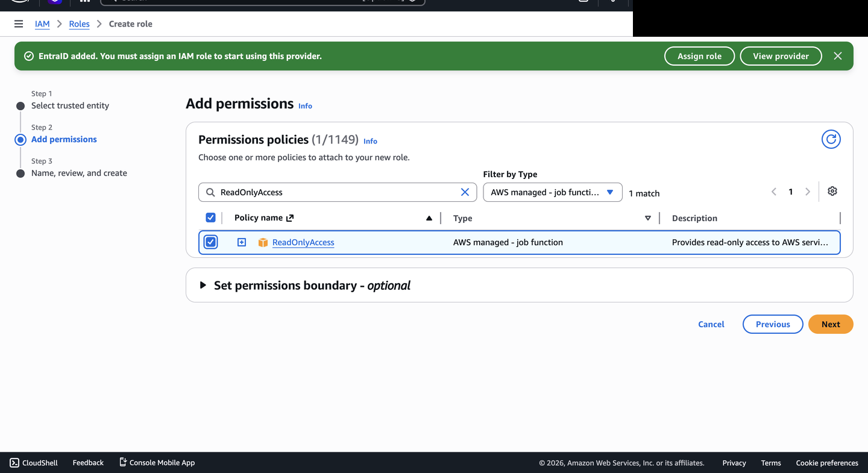The height and width of the screenshot is (473, 868).
Task: Open the Filter by Type dropdown
Action: [553, 192]
